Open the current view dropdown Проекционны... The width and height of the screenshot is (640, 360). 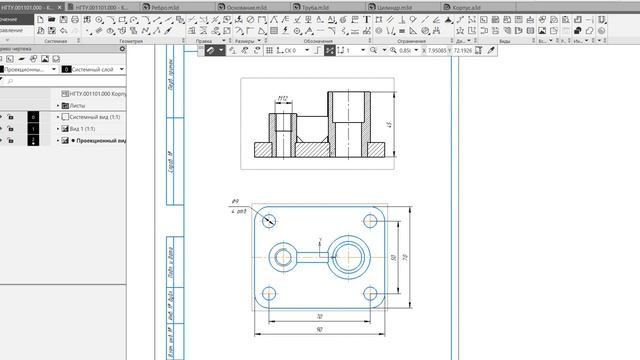point(54,69)
